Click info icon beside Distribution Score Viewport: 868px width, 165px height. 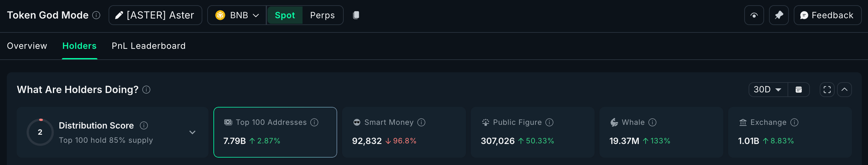(x=144, y=125)
